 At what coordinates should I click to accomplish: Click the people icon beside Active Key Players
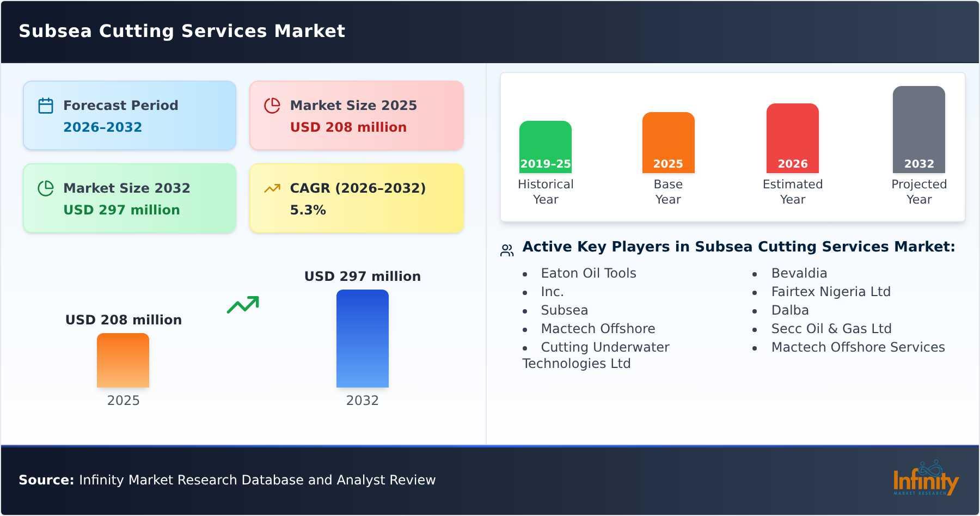tap(507, 250)
